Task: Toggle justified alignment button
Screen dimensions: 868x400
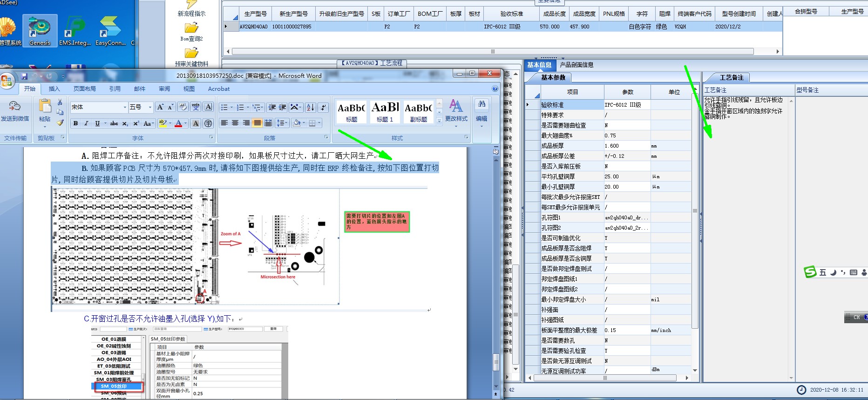Action: tap(257, 123)
